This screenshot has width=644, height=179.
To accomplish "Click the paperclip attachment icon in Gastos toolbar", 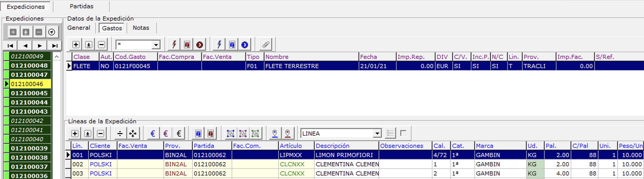I will coord(266,45).
